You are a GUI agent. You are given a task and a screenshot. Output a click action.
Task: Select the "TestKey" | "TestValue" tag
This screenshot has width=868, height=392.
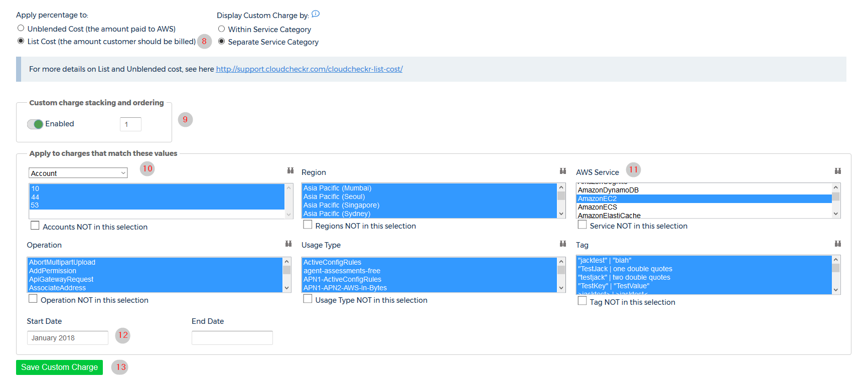coord(704,286)
